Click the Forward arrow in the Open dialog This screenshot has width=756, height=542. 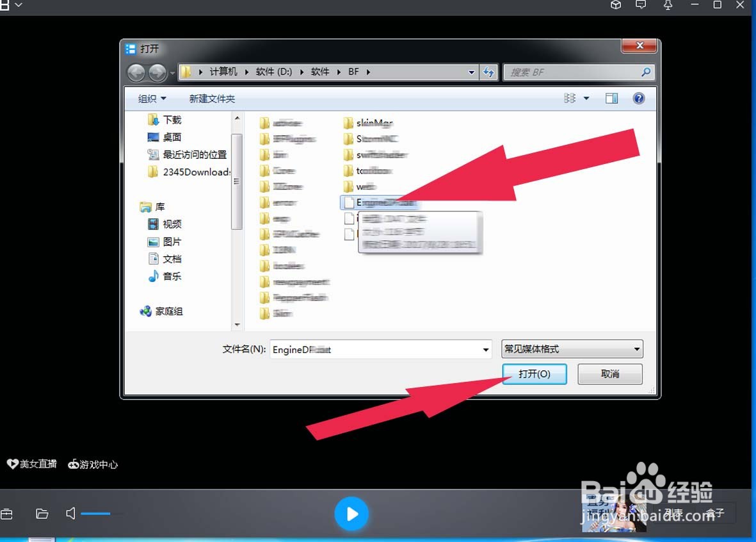(157, 73)
